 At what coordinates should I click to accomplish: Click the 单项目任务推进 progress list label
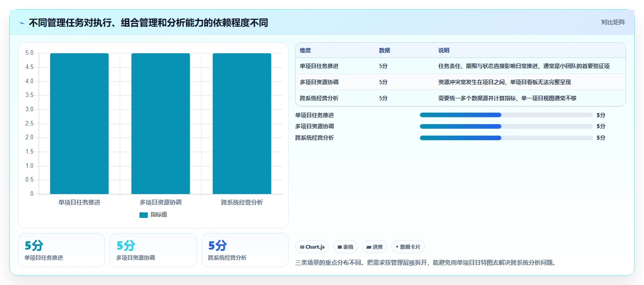[x=314, y=115]
